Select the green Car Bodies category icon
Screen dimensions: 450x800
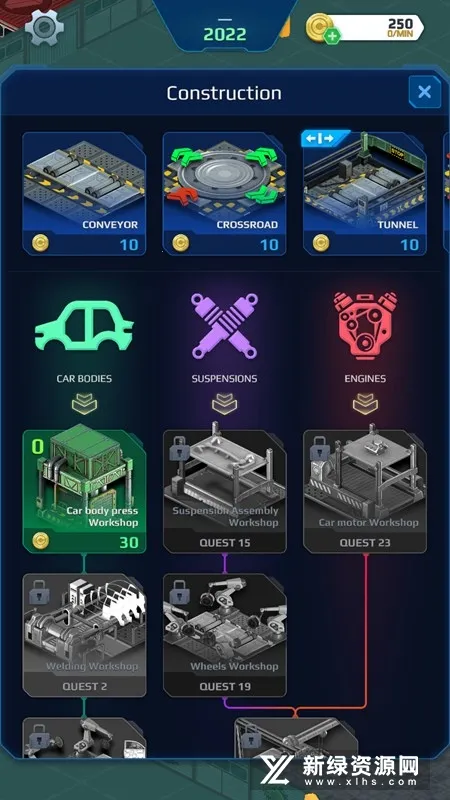tap(84, 325)
